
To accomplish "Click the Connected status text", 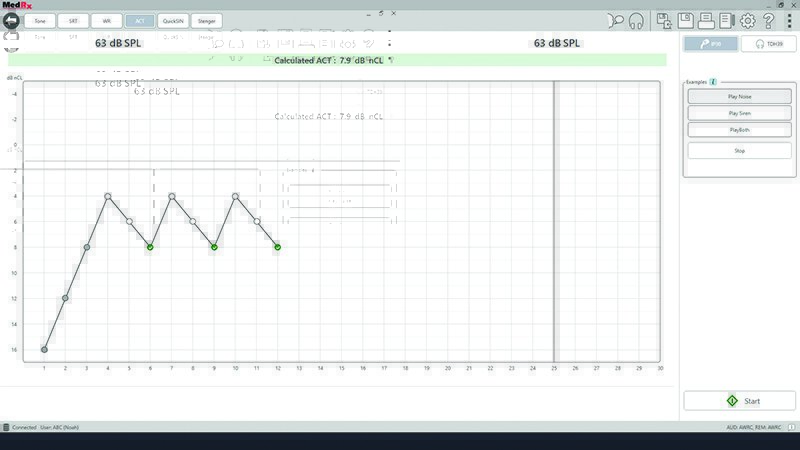I will pyautogui.click(x=24, y=428).
